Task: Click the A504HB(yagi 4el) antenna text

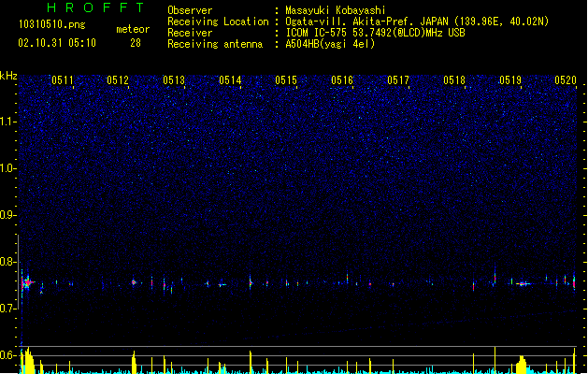Action: [330, 44]
